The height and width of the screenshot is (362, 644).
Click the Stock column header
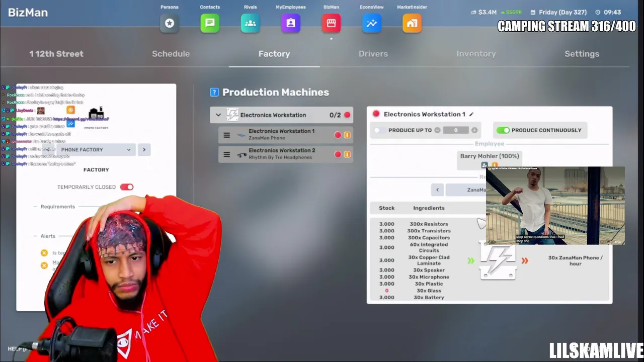387,208
